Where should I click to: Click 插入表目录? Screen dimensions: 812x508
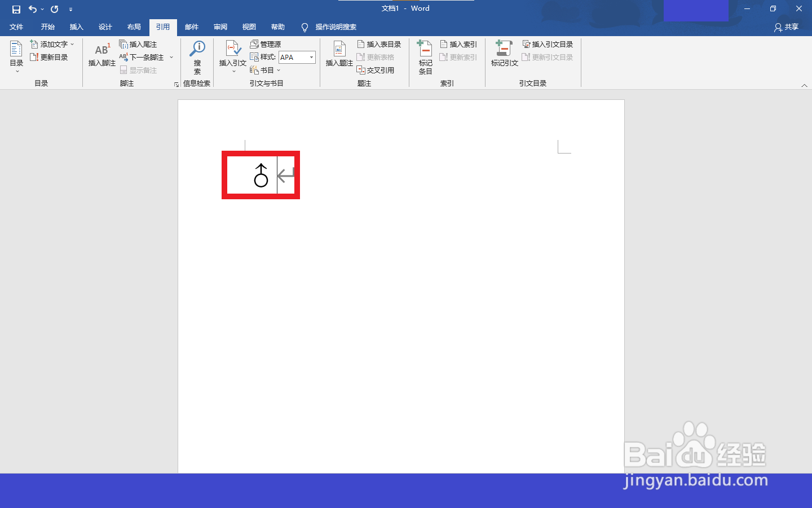click(x=379, y=44)
